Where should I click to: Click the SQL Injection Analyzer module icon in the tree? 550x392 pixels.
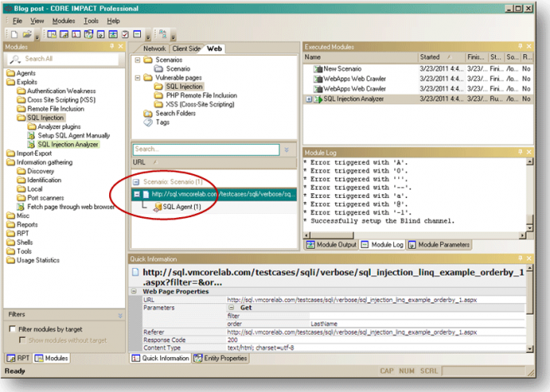31,144
